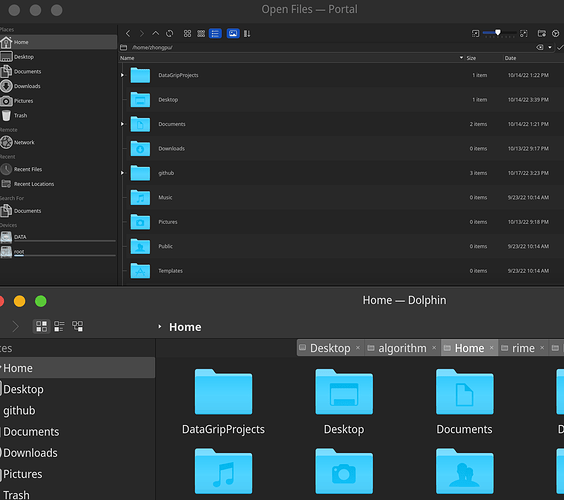Switch to icons view in Open Files dialog
564x500 pixels.
click(x=187, y=33)
